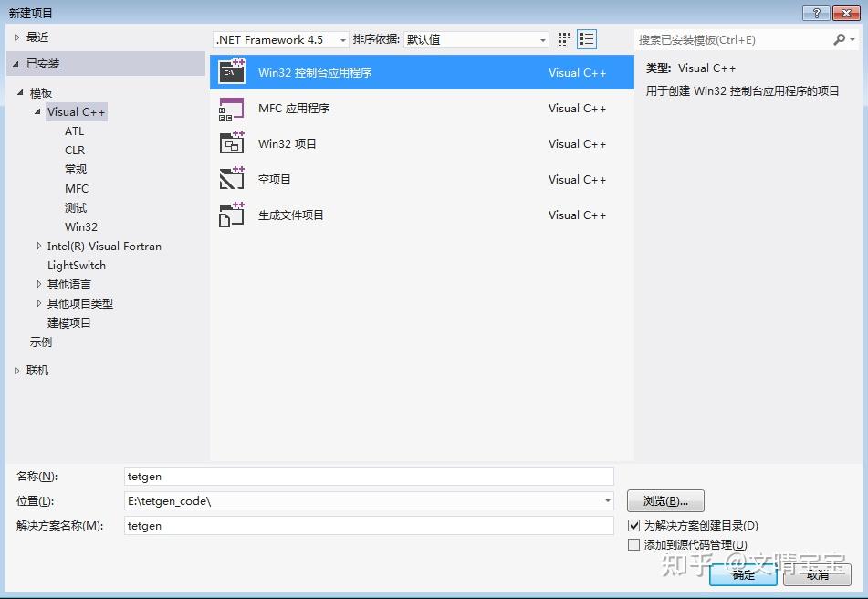Select the MFC 应用程序 template icon
Viewport: 868px width, 599px height.
point(233,108)
